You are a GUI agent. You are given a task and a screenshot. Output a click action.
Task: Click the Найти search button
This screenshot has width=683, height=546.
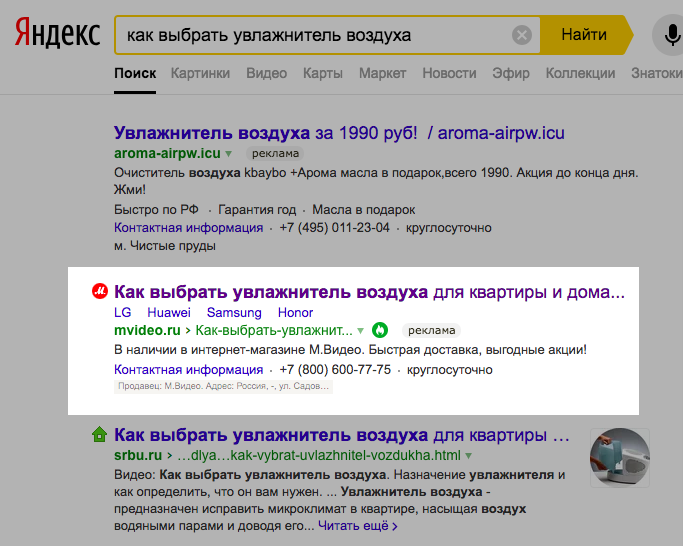point(584,35)
